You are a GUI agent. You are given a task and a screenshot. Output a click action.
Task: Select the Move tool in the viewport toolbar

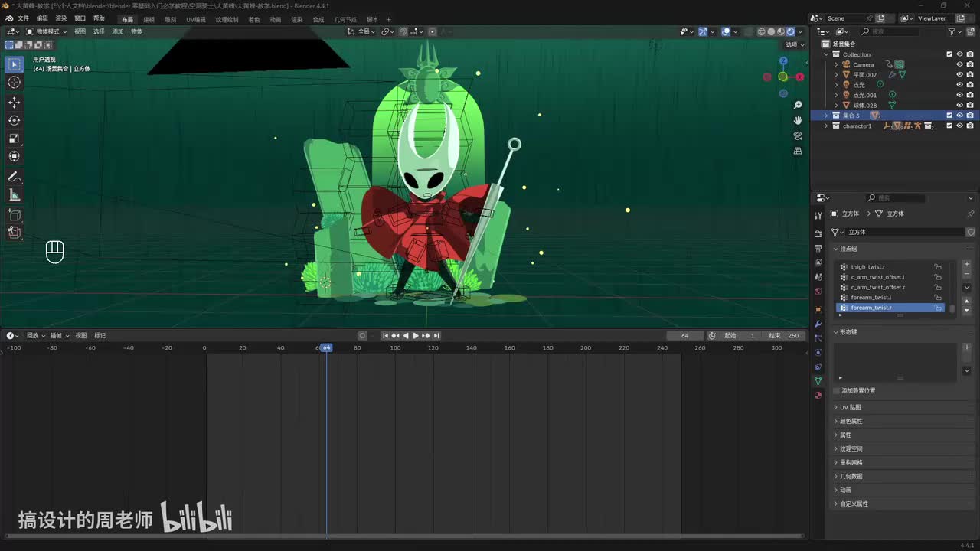[14, 102]
